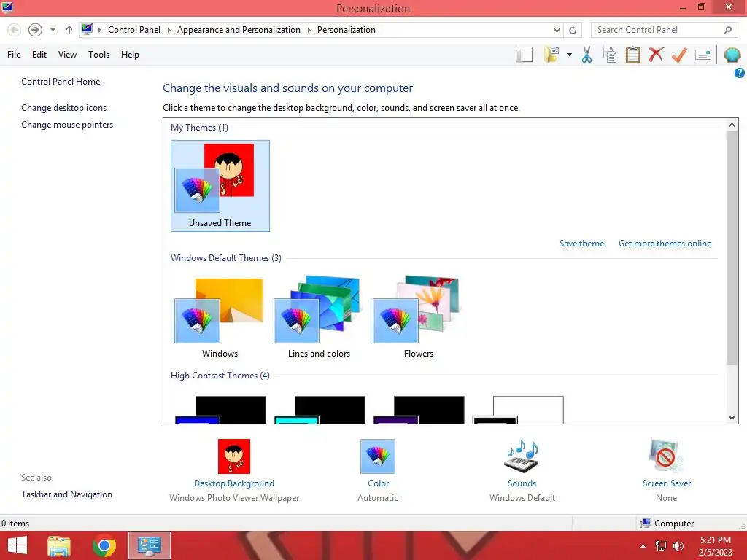
Task: Select the white High Contrast theme thumbnail
Action: point(519,410)
